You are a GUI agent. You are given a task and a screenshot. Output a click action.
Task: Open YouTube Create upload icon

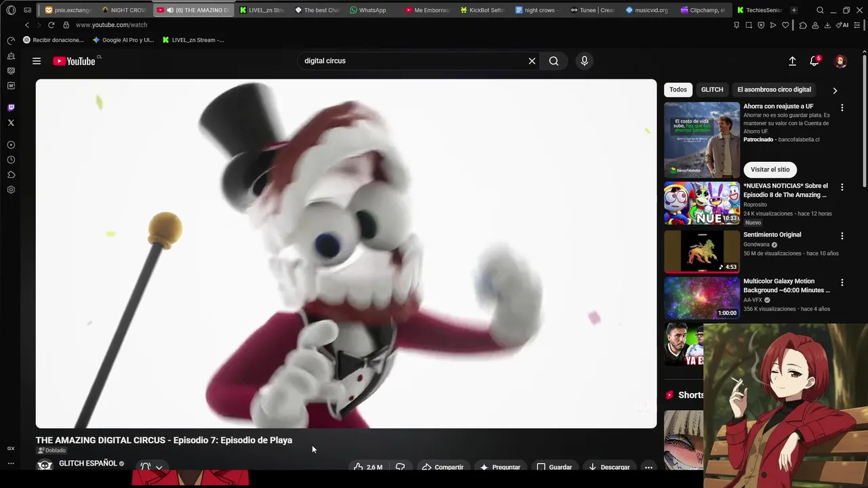[792, 61]
